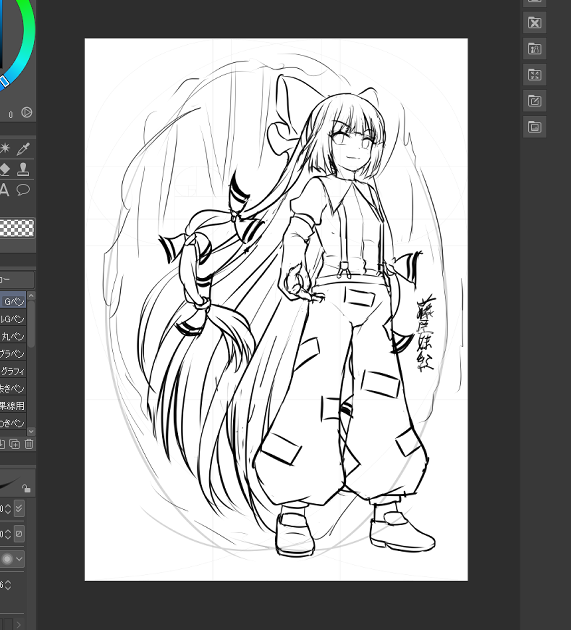Delete the selected sub tool with the trash icon
The width and height of the screenshot is (571, 630).
29,444
